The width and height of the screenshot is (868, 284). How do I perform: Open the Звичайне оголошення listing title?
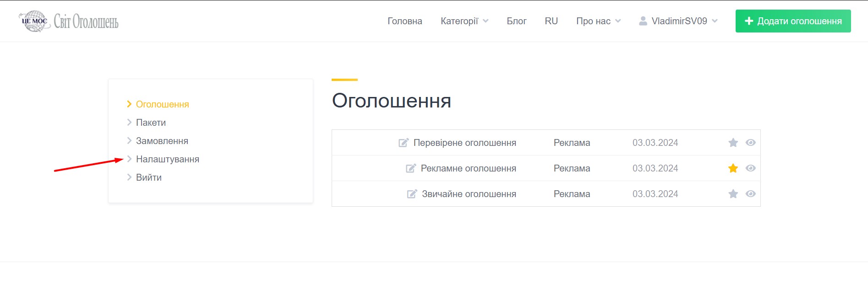pos(469,194)
